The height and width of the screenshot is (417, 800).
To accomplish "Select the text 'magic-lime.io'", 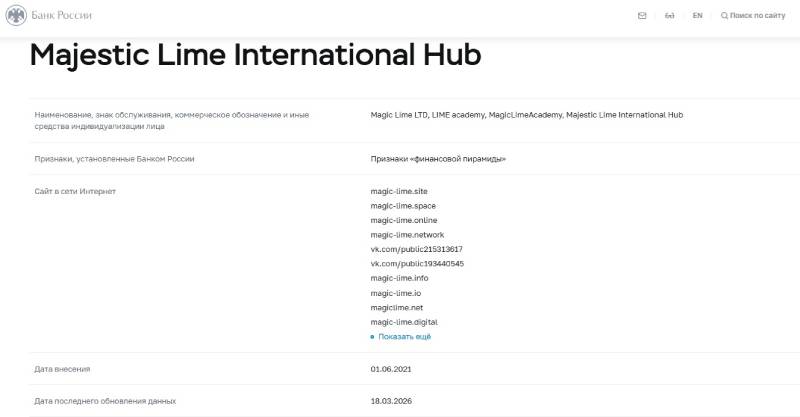I will pos(396,293).
